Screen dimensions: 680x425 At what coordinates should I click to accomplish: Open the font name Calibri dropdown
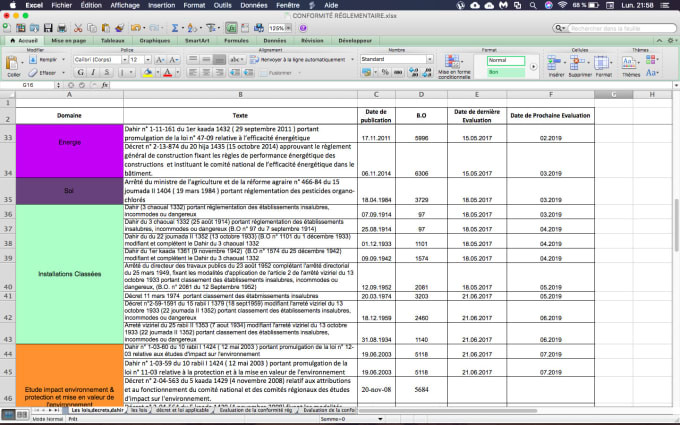pos(124,59)
